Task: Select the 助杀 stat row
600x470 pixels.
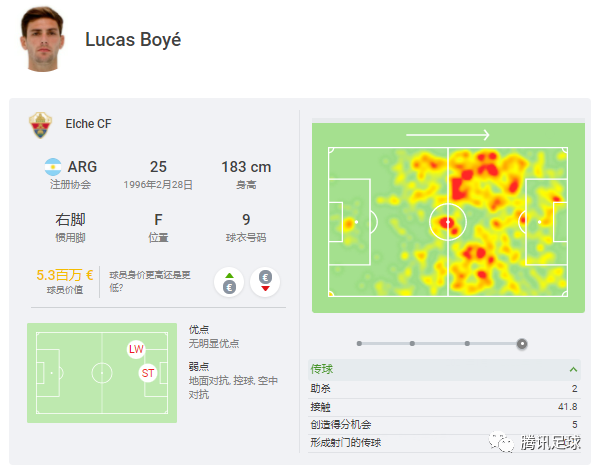Action: pyautogui.click(x=445, y=389)
